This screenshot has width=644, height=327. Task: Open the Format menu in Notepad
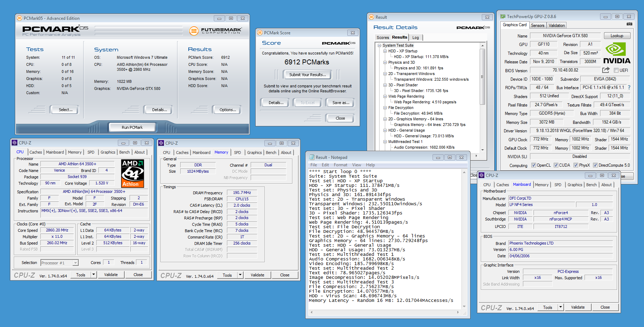[x=340, y=165]
